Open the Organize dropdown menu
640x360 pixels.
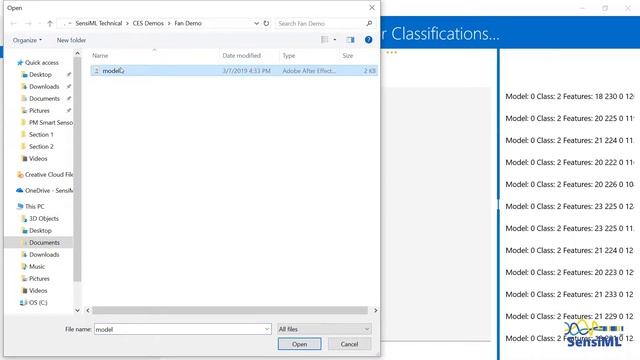(27, 40)
